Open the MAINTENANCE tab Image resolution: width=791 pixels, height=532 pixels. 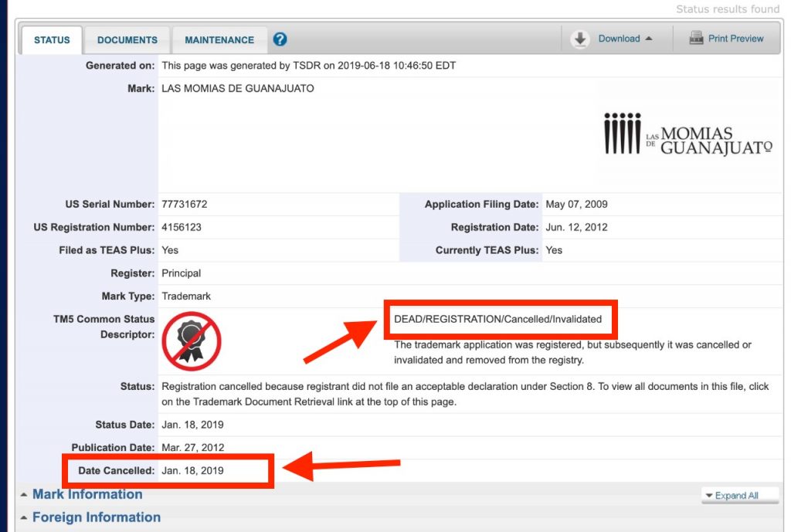(219, 39)
